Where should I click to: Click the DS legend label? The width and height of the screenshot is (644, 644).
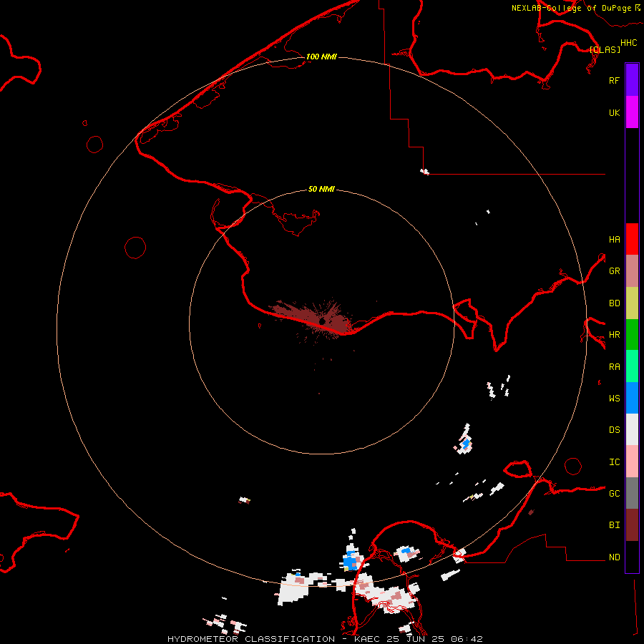(614, 430)
